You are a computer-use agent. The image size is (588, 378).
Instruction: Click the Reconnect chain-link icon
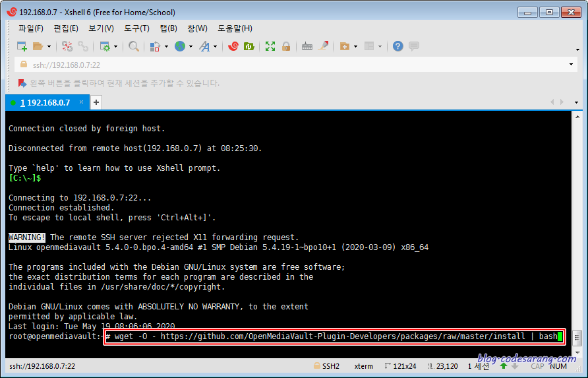pyautogui.click(x=83, y=46)
